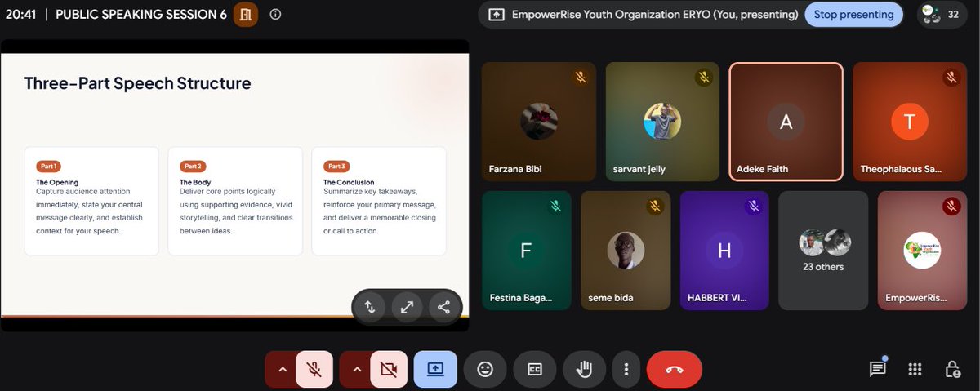Click the presenting status label at top

(x=655, y=14)
